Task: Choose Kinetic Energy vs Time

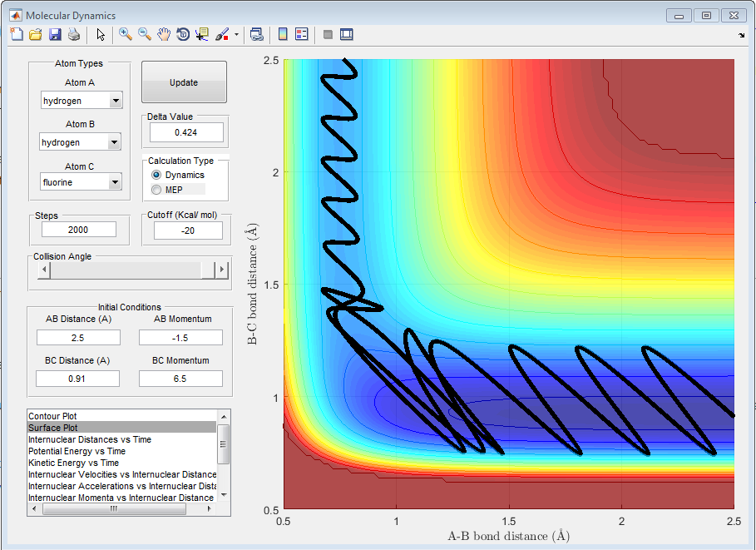Action: 121,462
